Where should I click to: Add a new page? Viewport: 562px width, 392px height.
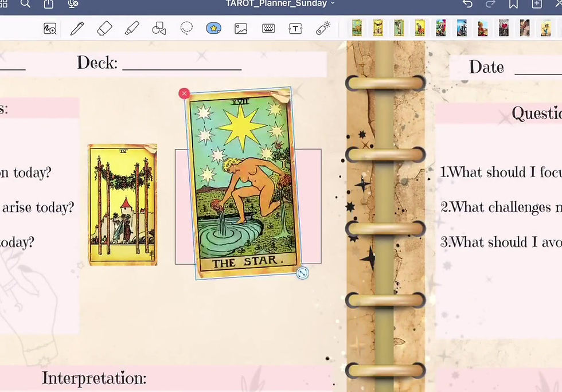(537, 4)
